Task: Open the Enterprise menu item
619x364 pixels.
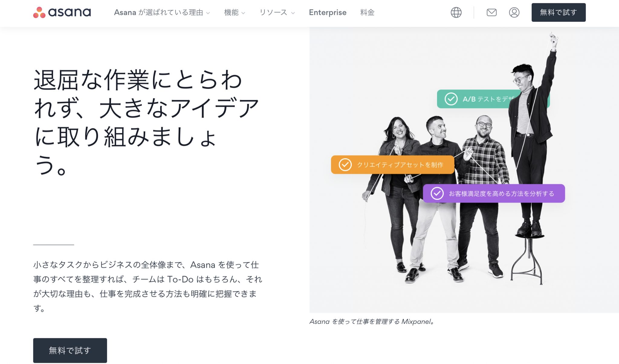Action: point(327,12)
